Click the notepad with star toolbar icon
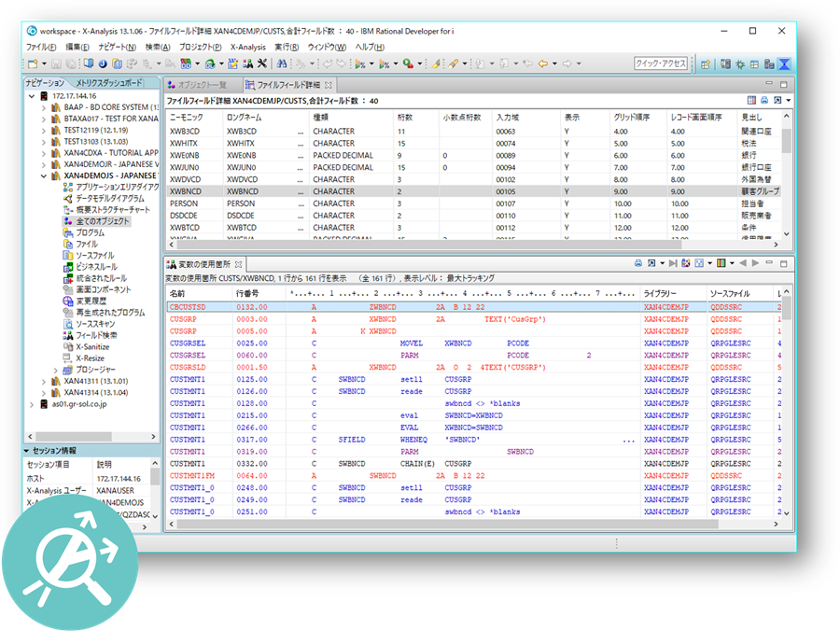Image resolution: width=840 pixels, height=631 pixels. [232, 63]
